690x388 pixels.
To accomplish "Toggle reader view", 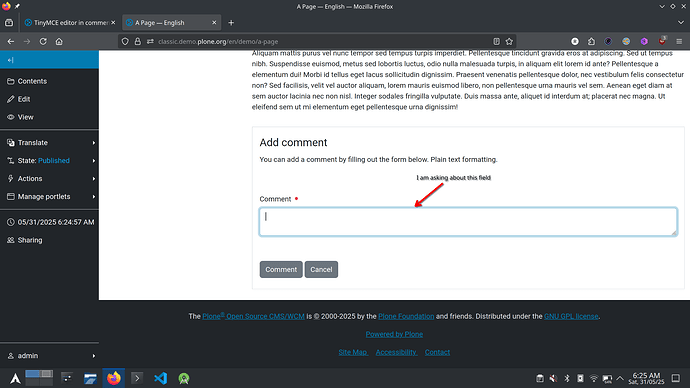I will 496,41.
